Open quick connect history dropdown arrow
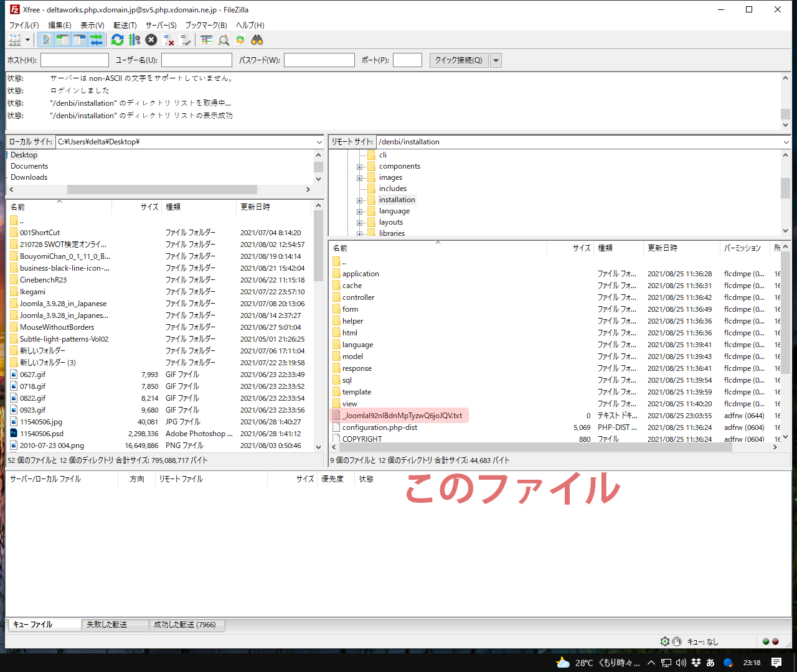 [x=496, y=60]
